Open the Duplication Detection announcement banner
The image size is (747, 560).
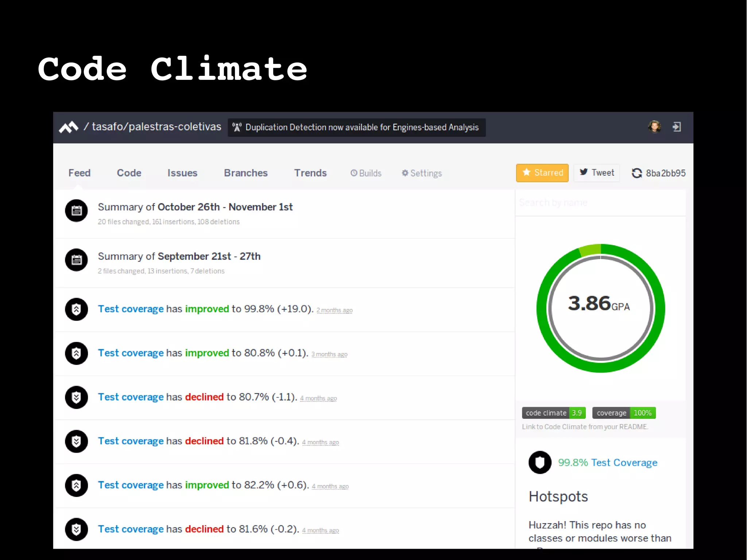click(357, 127)
